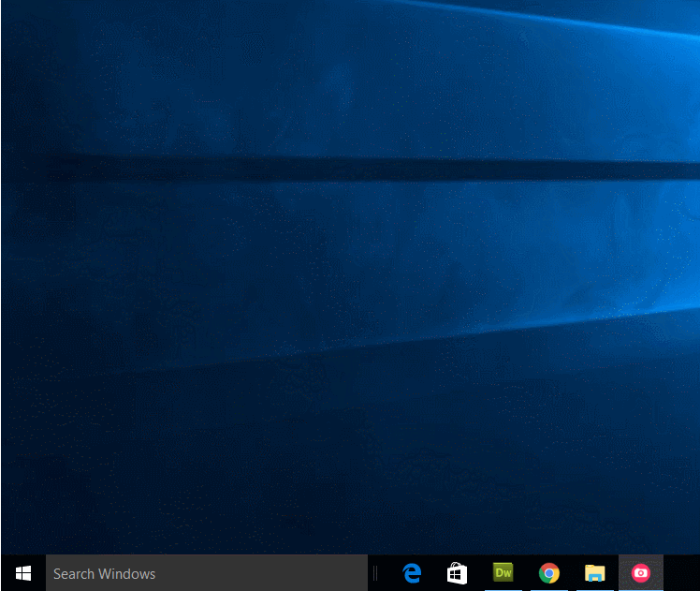The width and height of the screenshot is (700, 591).
Task: Open the Windows Store app
Action: pyautogui.click(x=457, y=573)
